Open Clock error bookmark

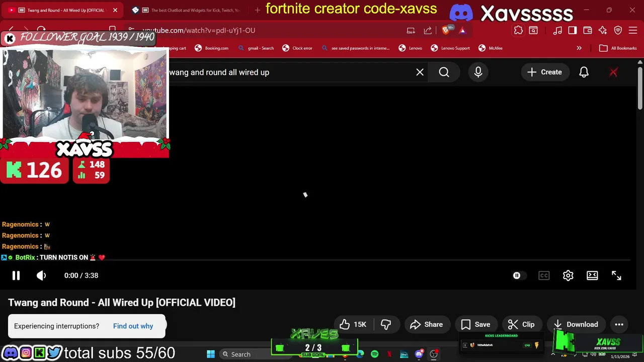click(297, 48)
